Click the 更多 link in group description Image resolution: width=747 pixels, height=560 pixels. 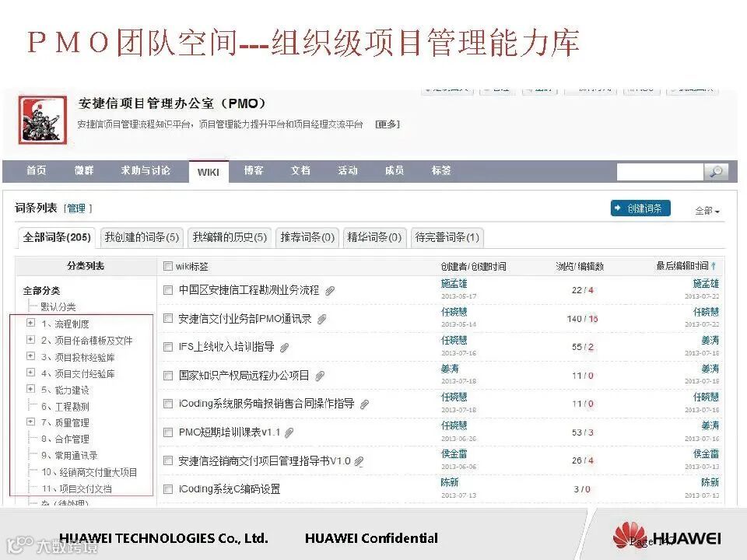tap(388, 124)
